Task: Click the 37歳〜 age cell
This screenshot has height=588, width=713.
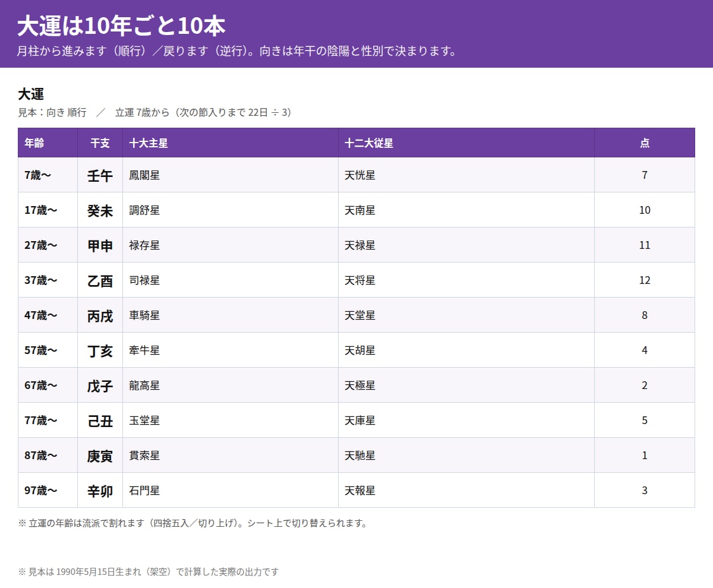Action: 48,280
